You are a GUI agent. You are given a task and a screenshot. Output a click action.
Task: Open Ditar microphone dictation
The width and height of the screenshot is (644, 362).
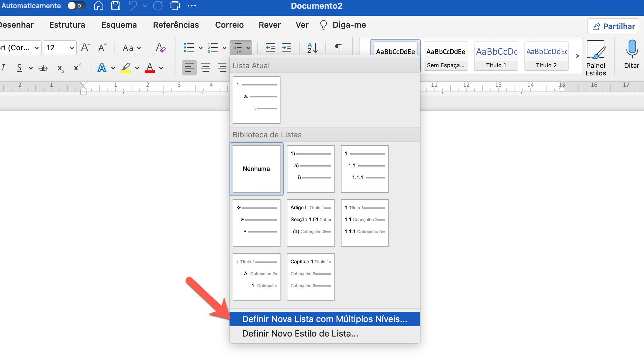(631, 54)
